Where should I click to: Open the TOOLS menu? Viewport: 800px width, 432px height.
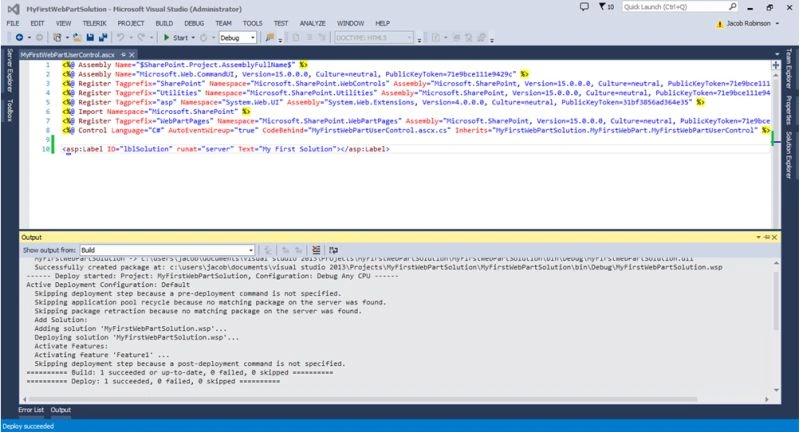coord(252,23)
